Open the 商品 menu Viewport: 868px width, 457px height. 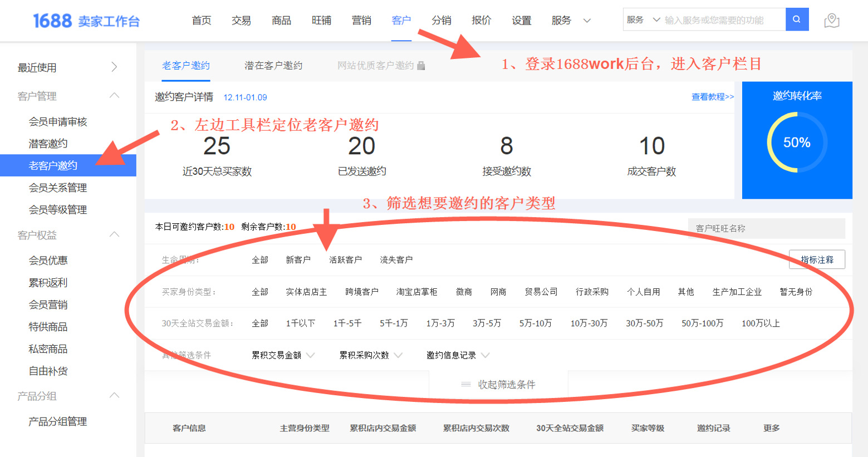[x=281, y=21]
